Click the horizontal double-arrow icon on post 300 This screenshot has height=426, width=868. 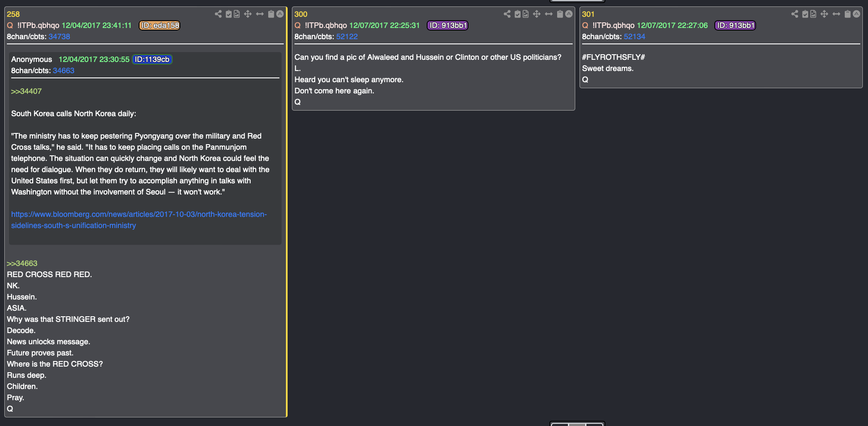[x=549, y=14]
